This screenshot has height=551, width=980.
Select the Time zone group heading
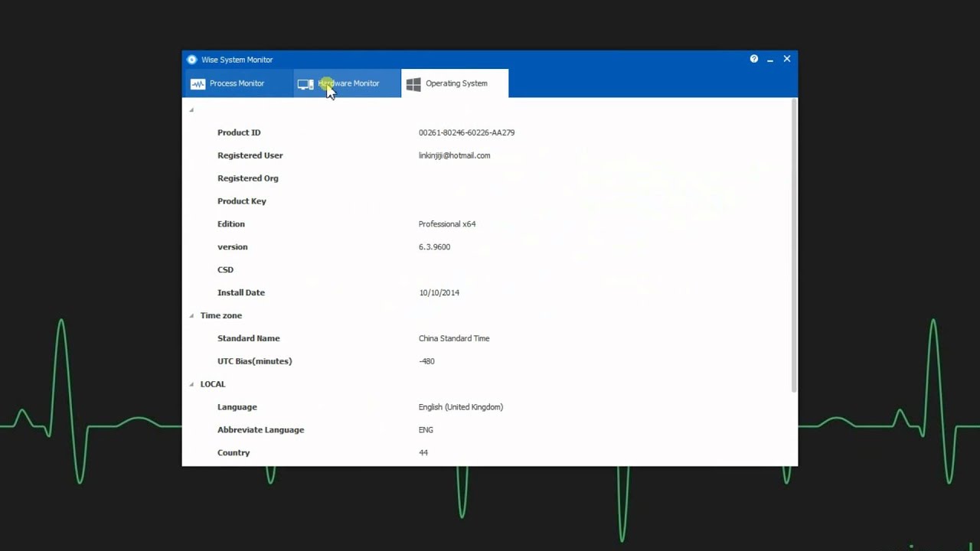pos(221,315)
